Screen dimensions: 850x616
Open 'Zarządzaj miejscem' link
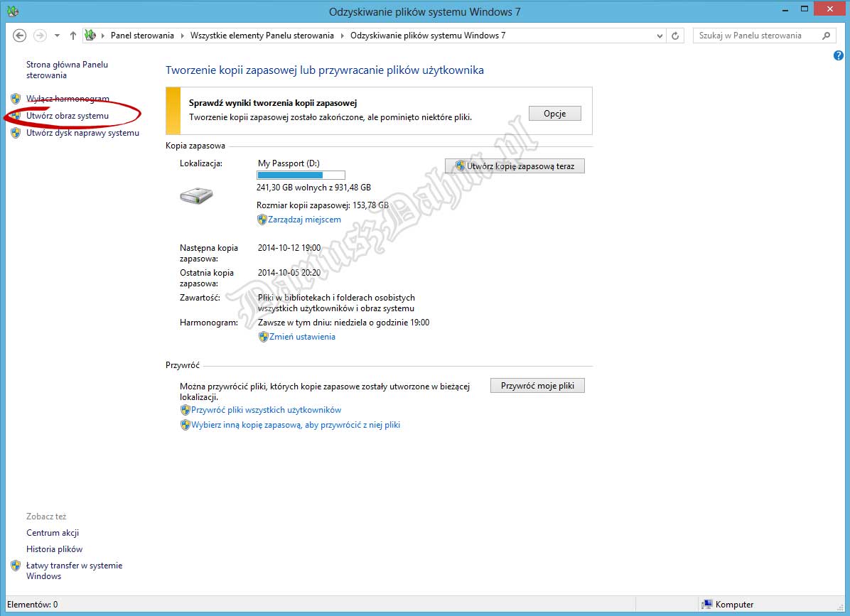point(304,220)
